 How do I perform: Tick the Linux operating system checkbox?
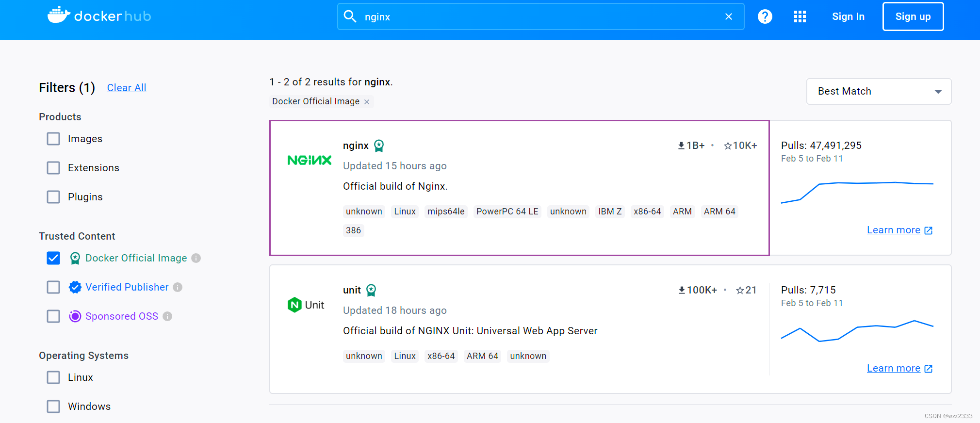point(53,377)
